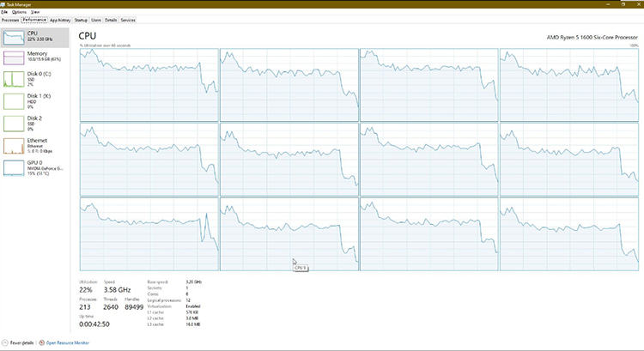Screen dimensions: 644x351
Task: Click the % Utilization over 60 seconds caption
Action: coord(105,45)
